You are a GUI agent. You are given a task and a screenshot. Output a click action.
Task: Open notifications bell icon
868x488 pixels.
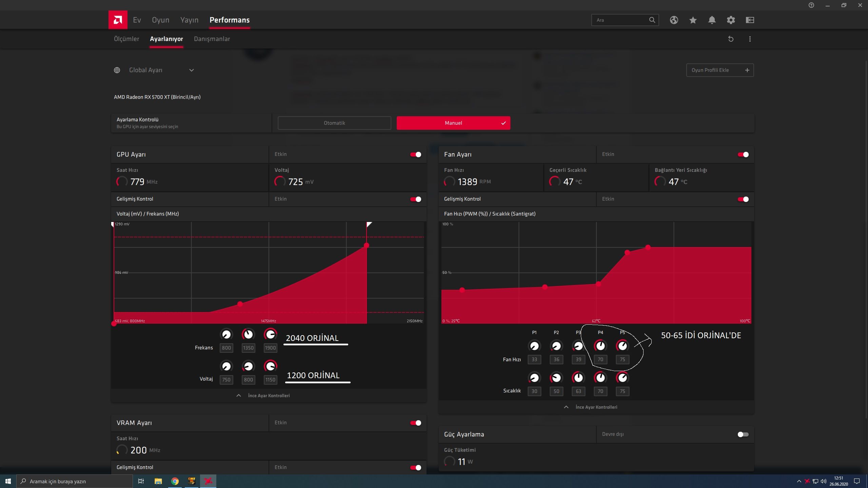point(712,20)
